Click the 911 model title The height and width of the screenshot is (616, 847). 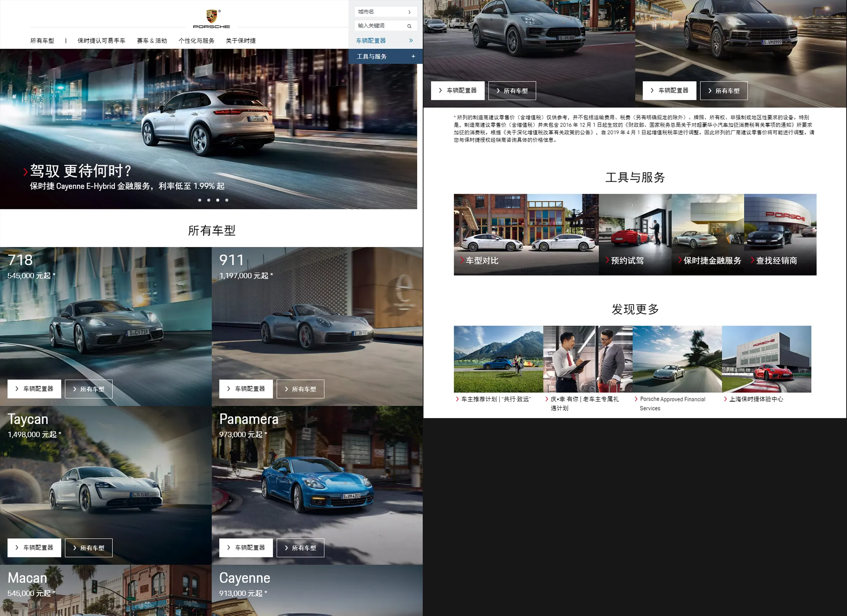click(x=231, y=260)
